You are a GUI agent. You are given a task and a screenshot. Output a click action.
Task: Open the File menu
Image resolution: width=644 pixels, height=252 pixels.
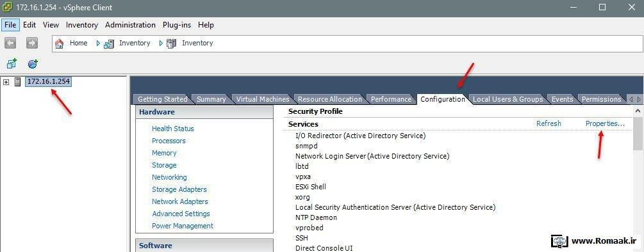pos(10,25)
